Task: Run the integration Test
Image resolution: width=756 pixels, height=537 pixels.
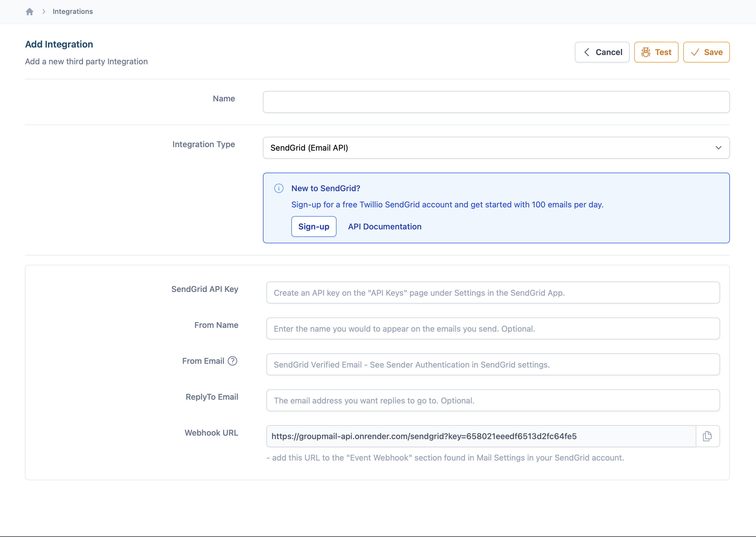Action: tap(656, 52)
